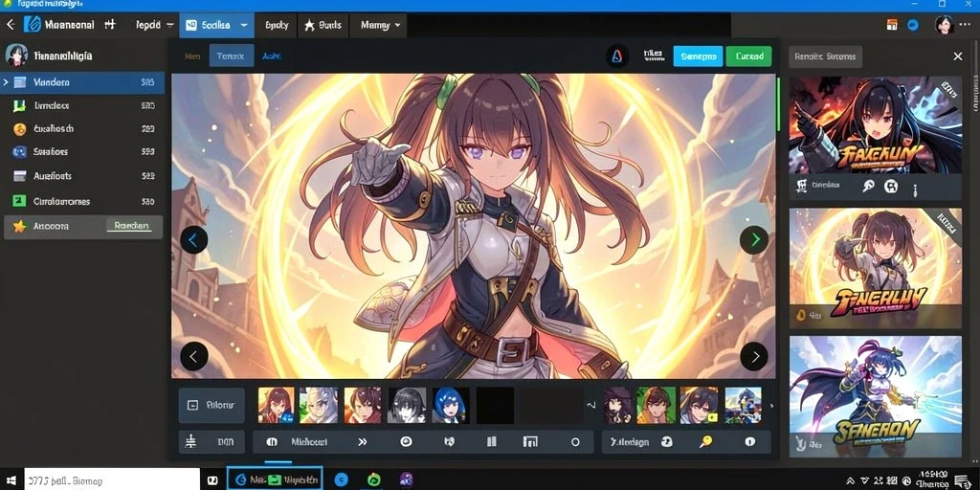Click the round logo icon beside the blue top button

pos(617,56)
